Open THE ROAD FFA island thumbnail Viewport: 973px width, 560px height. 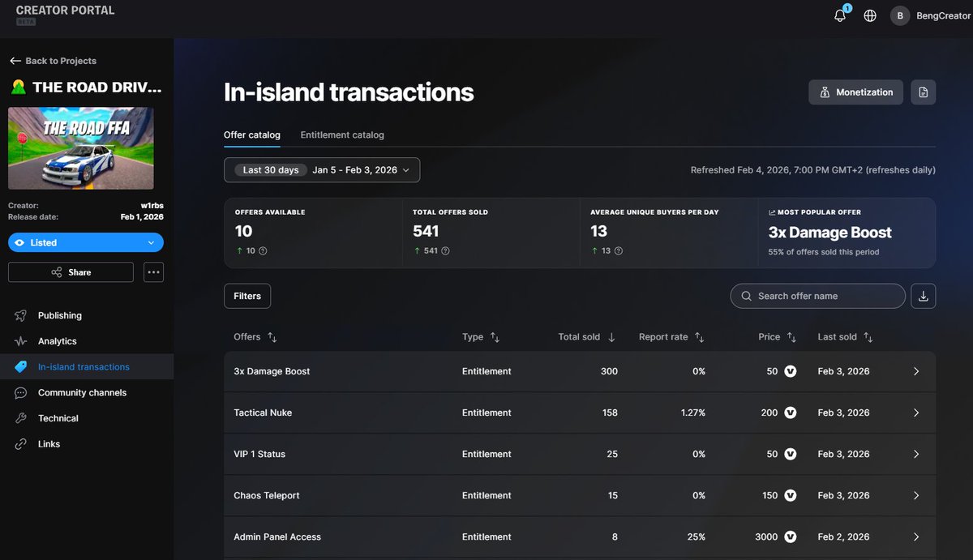[81, 148]
